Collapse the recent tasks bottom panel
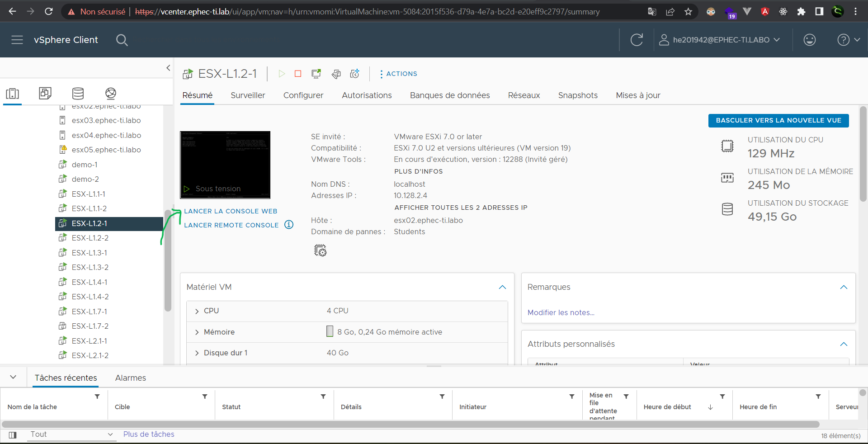 (x=13, y=377)
